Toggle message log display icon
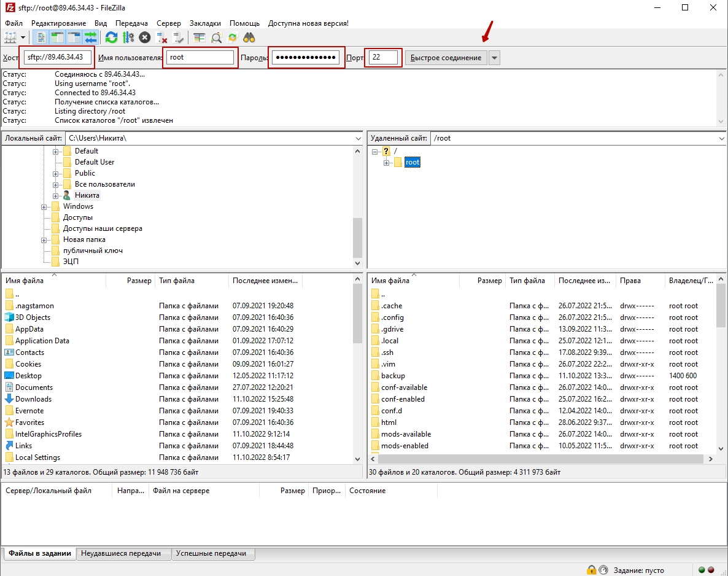 [x=41, y=37]
